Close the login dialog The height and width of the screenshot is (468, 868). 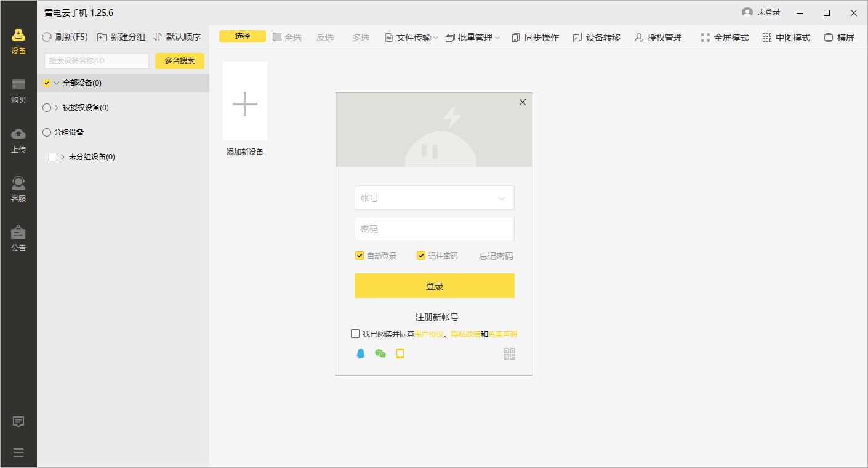[x=523, y=102]
